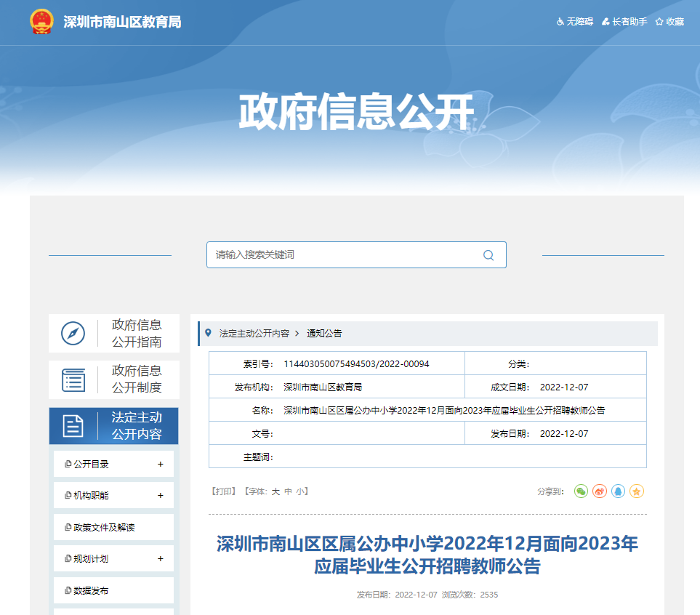This screenshot has height=615, width=700.
Task: Open the 政策文件及解读 menu item
Action: click(x=104, y=528)
